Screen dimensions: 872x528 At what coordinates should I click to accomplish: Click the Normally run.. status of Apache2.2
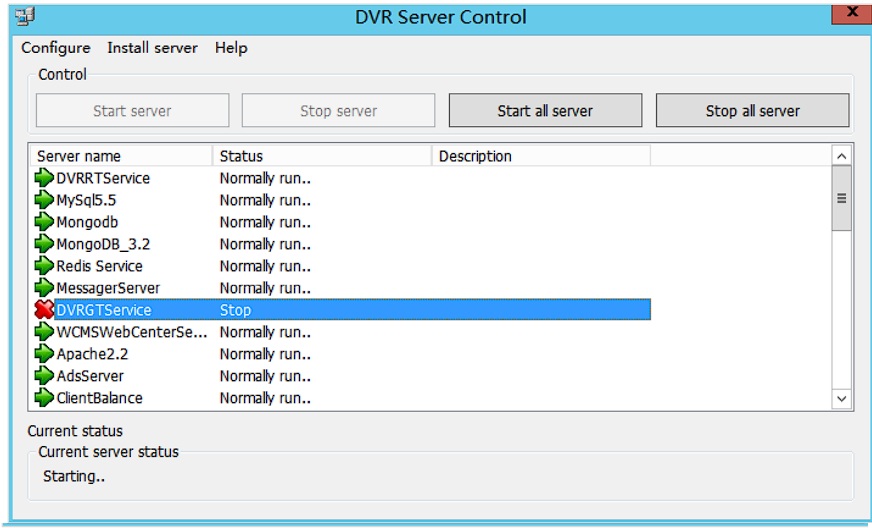click(x=265, y=354)
